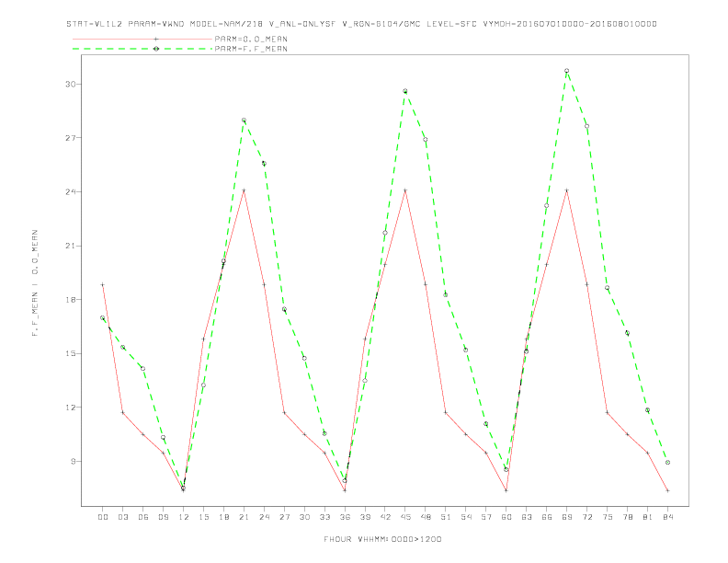Click x-axis tick label 42
Image resolution: width=728 pixels, height=563 pixels.
pos(385,517)
